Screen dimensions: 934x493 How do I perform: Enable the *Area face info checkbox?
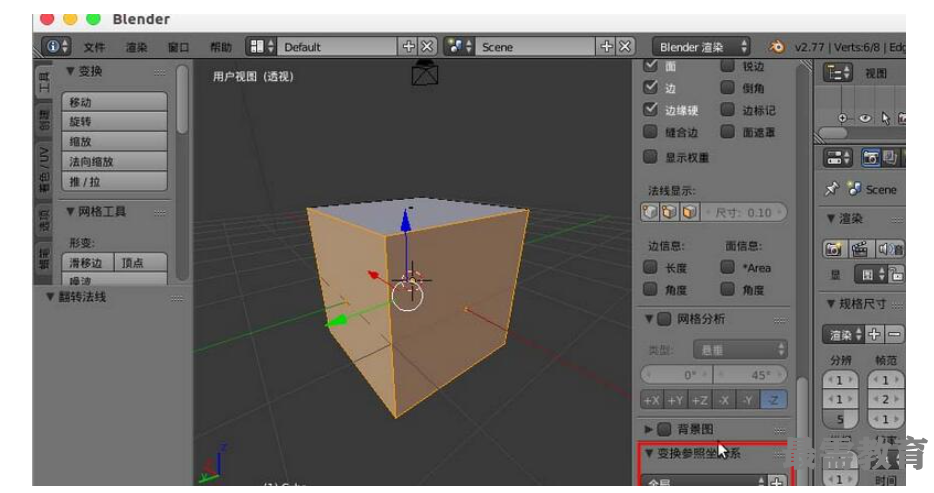click(727, 267)
